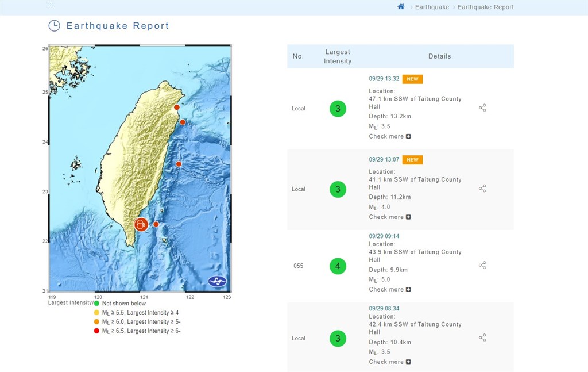Select the epicenter dot offshore near latitude 23.5
Viewport: 588px width, 372px height.
[x=179, y=164]
